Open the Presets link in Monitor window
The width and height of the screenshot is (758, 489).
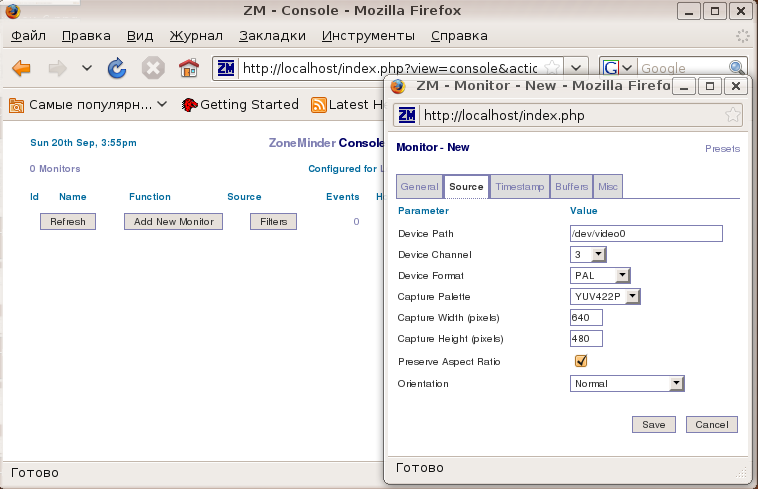pos(722,149)
